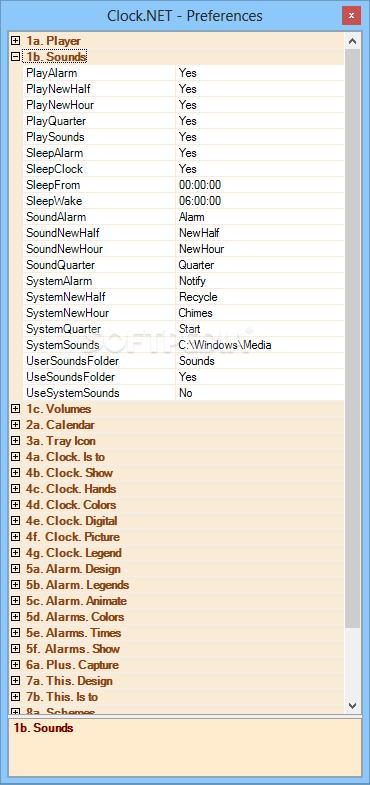Expand the 5a. Alarm. Design category
Image resolution: width=370 pixels, height=785 pixels.
coord(16,569)
